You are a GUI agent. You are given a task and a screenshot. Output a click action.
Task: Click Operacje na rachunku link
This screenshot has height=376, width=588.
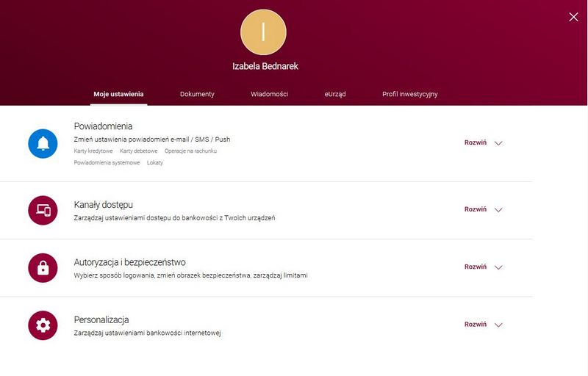(x=190, y=151)
